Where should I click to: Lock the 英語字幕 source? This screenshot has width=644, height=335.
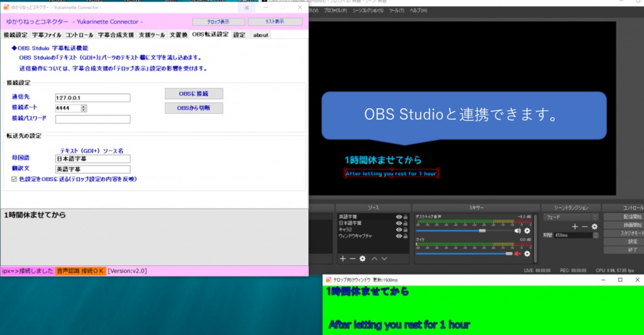click(406, 217)
